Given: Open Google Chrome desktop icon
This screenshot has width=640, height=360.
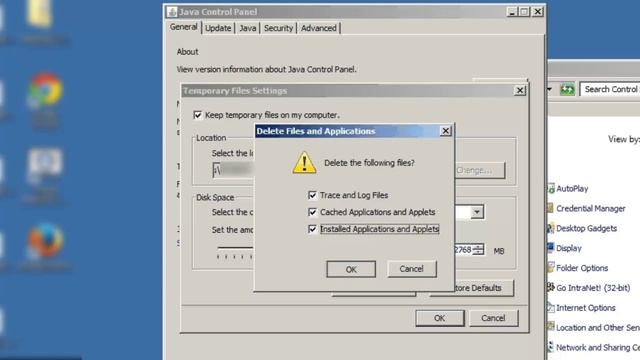Looking at the screenshot, I should [45, 89].
